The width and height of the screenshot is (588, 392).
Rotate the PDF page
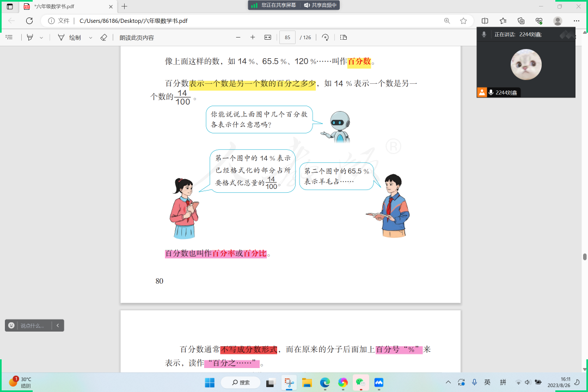[x=326, y=38]
